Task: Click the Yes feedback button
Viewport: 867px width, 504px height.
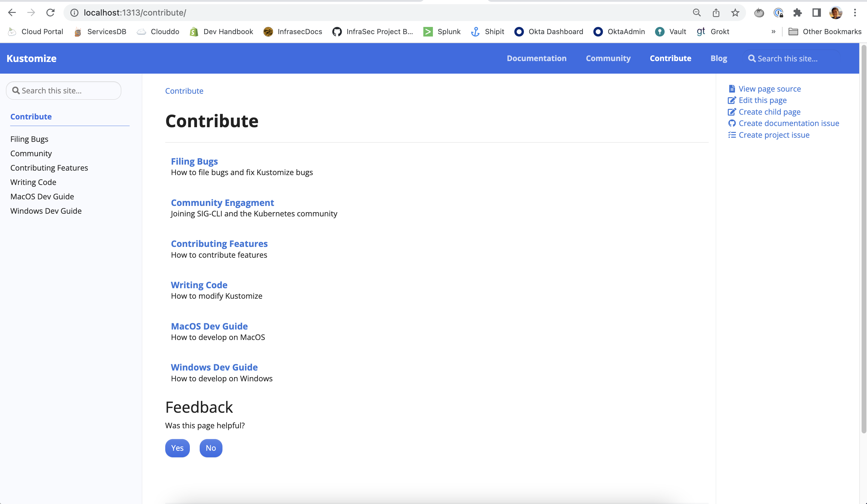Action: click(177, 448)
